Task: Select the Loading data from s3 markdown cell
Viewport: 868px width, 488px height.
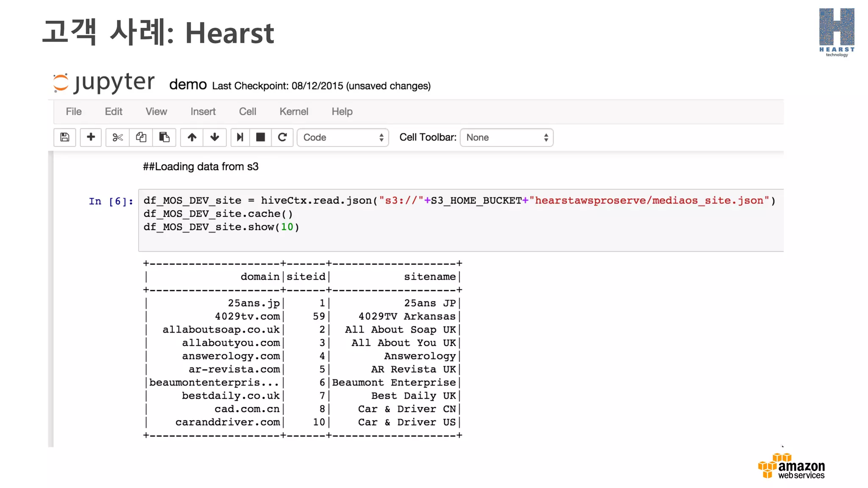Action: click(201, 167)
